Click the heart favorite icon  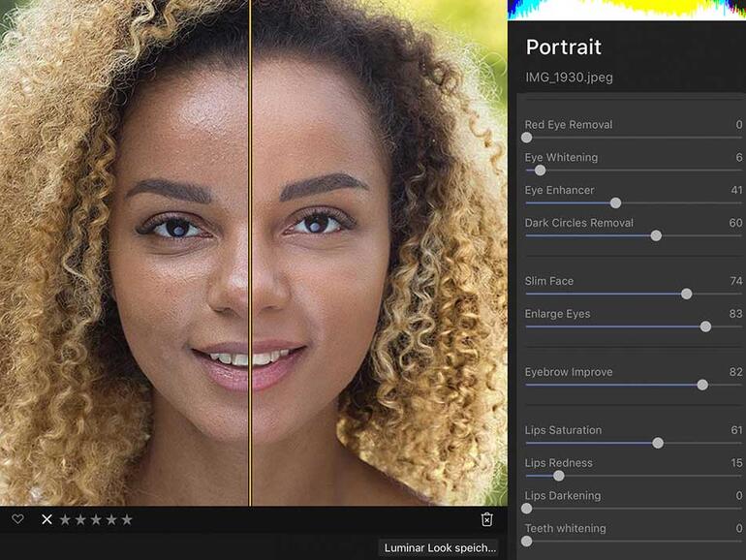pos(17,519)
